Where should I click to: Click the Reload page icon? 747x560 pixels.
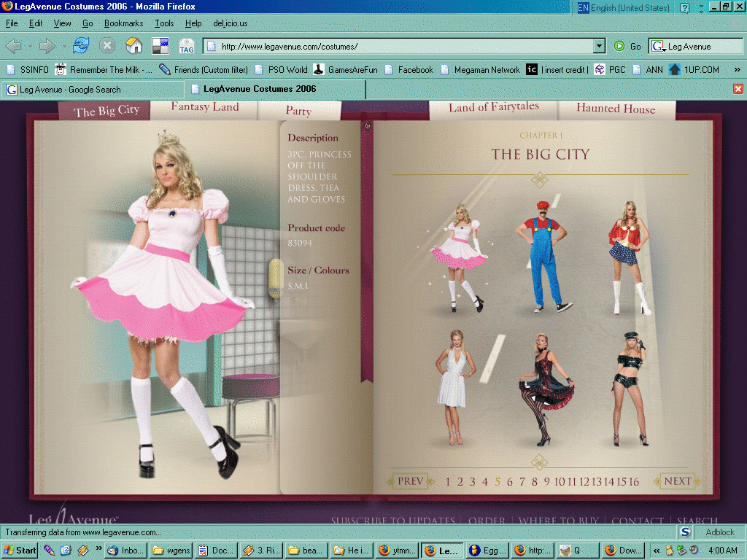click(x=80, y=46)
